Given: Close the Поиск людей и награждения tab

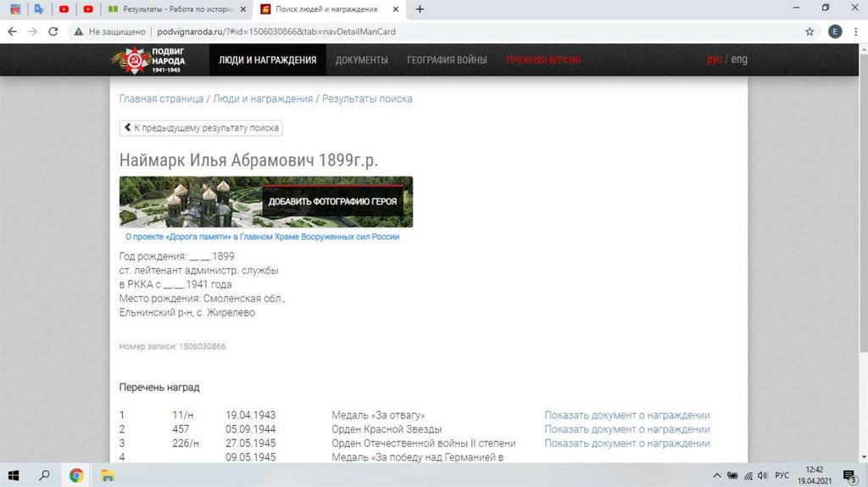Looking at the screenshot, I should click(x=395, y=8).
